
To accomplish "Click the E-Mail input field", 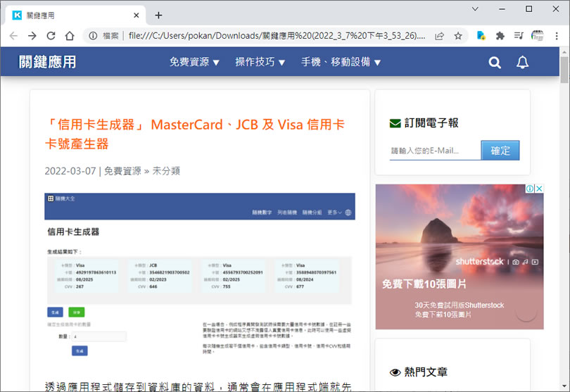I will (x=435, y=151).
